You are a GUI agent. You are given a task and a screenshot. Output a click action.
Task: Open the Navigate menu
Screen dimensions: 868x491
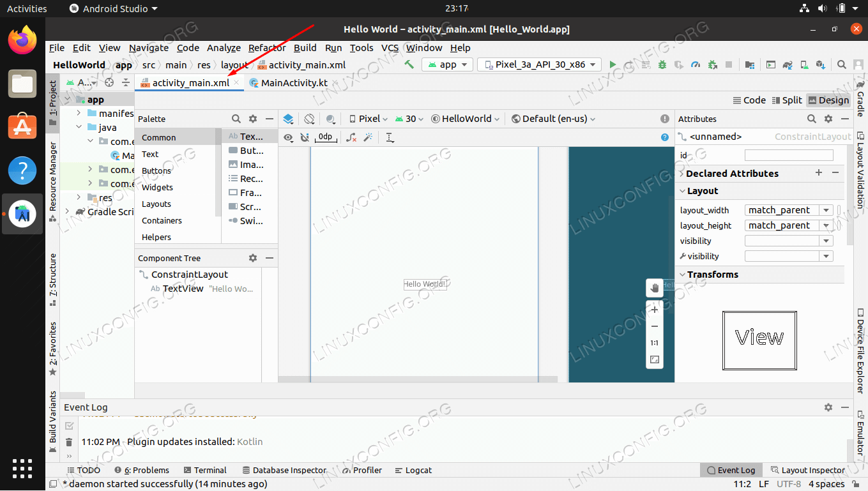pyautogui.click(x=149, y=48)
